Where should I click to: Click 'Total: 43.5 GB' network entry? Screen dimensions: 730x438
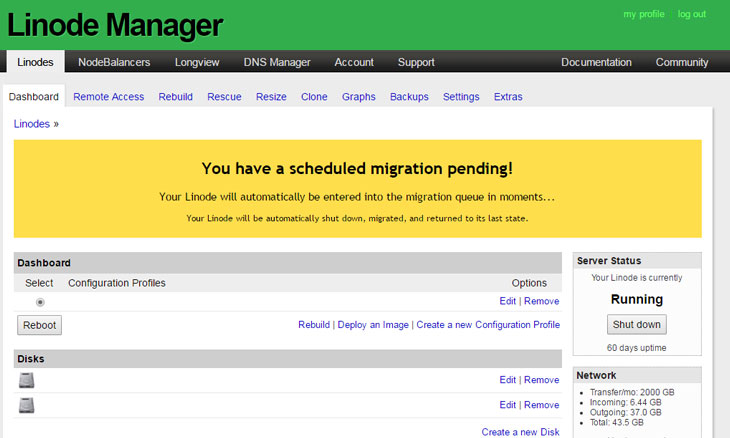(616, 423)
